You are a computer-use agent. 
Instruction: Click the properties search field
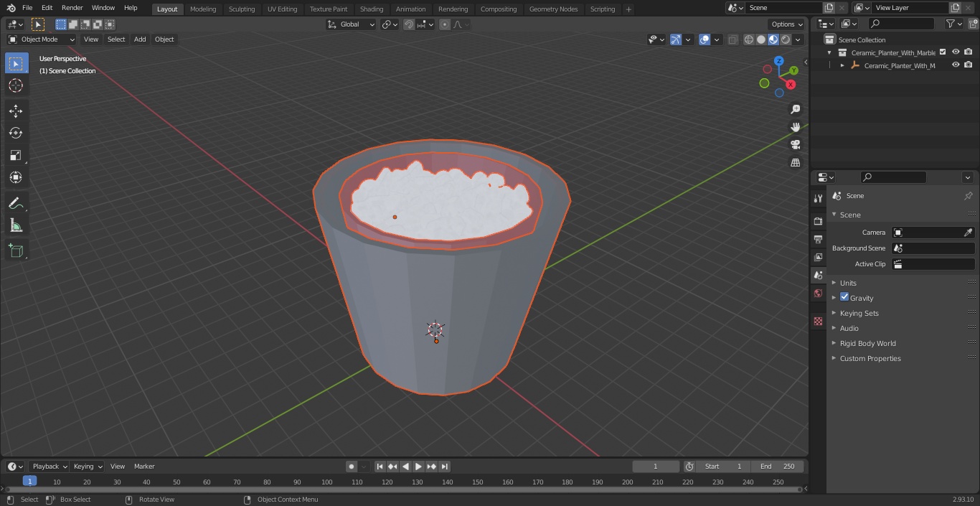(893, 177)
